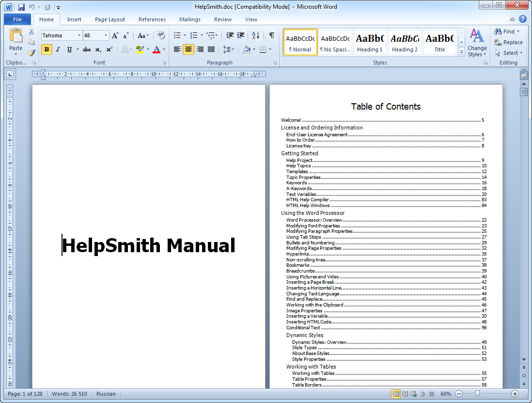Switch to Draft view in status bar
The image size is (532, 403).
(432, 394)
